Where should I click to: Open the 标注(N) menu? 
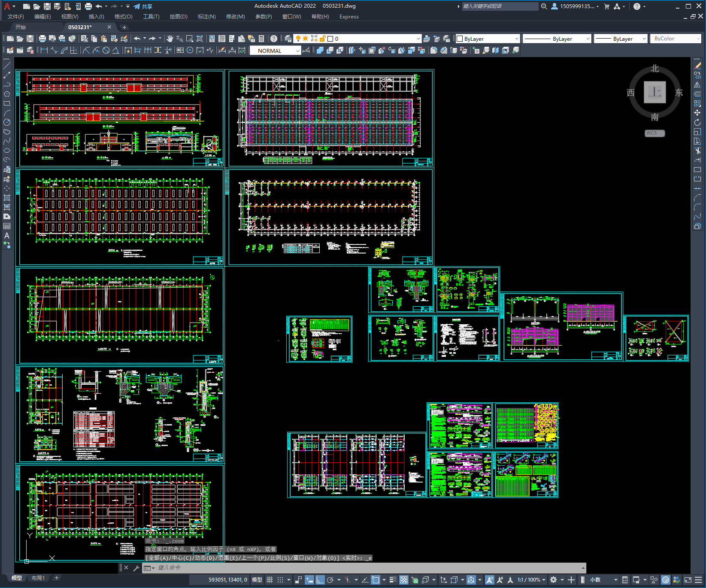click(206, 17)
